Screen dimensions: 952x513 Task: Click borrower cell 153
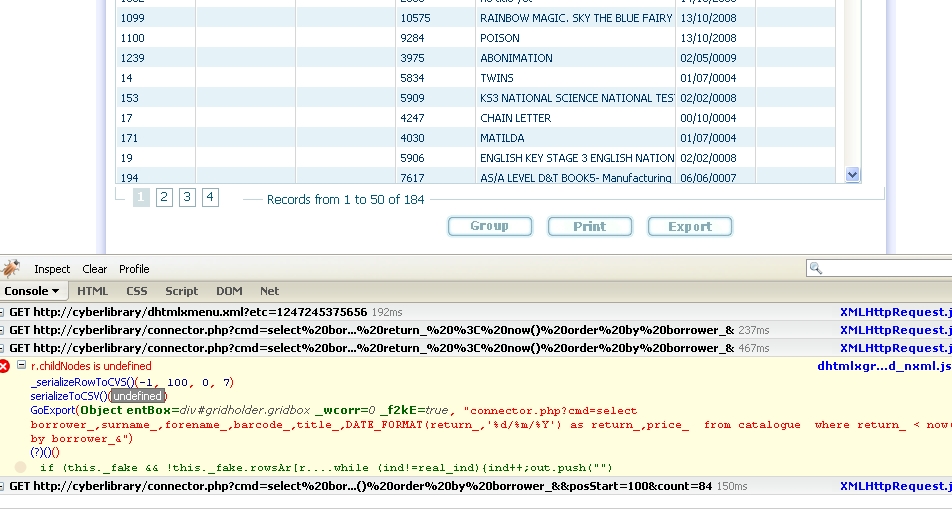click(155, 98)
